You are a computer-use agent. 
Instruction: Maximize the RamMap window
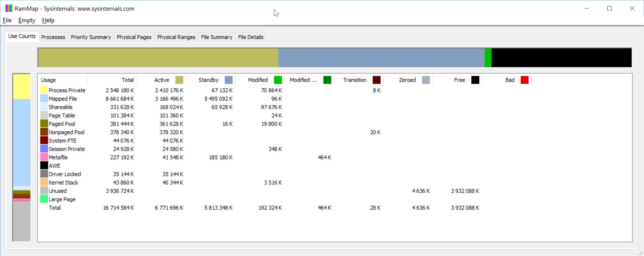tap(609, 8)
